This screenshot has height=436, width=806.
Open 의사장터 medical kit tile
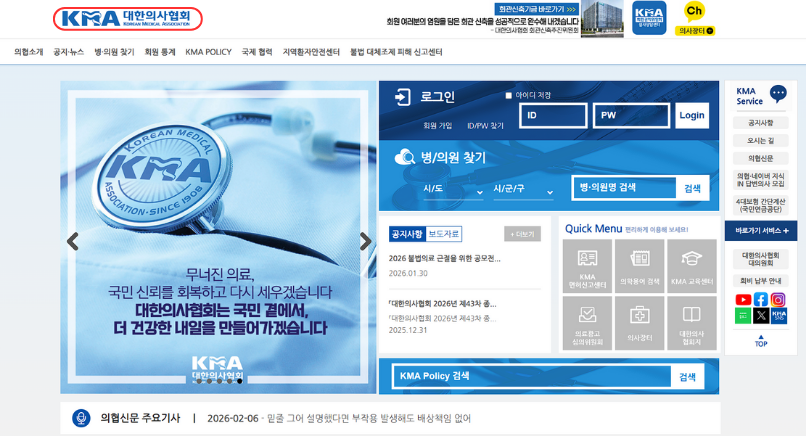tap(639, 323)
